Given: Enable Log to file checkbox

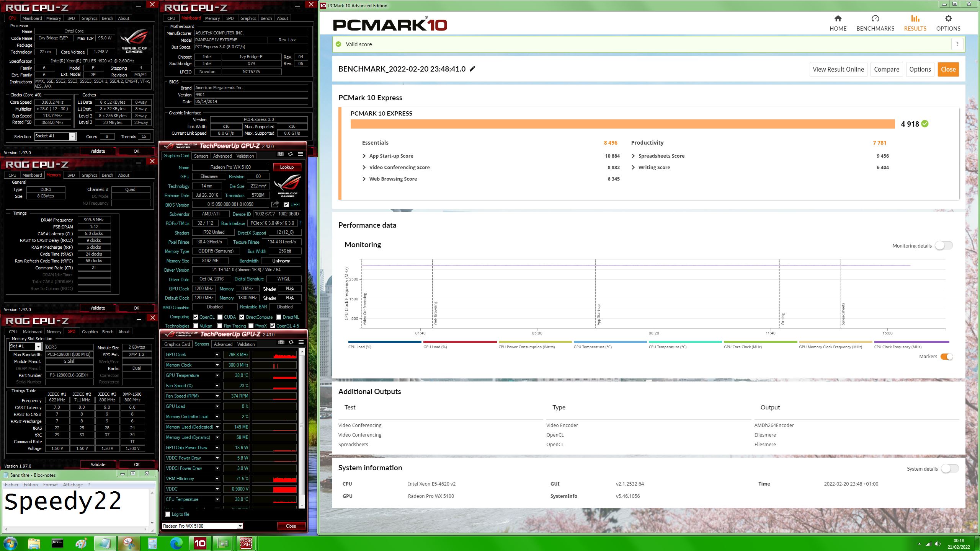Looking at the screenshot, I should [x=167, y=514].
